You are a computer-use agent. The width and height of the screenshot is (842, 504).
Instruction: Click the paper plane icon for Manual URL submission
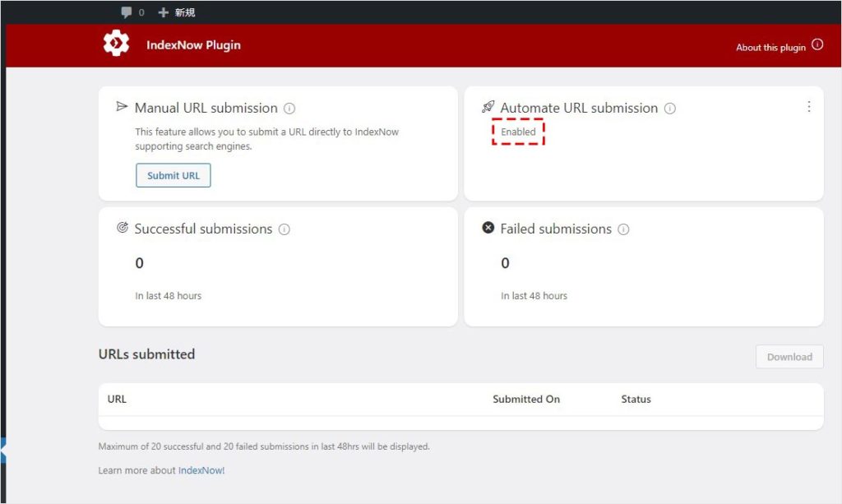point(123,107)
